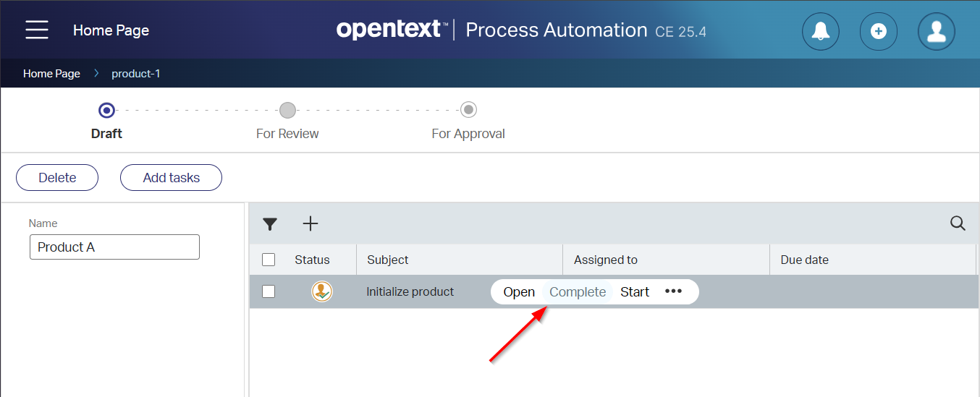Click the Initialize product status icon

[x=322, y=291]
